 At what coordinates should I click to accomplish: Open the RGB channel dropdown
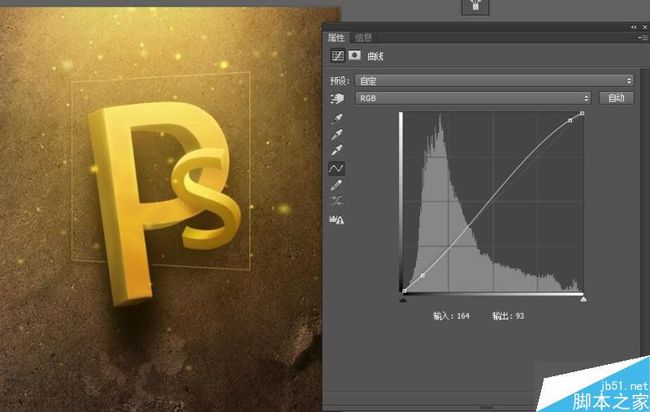click(473, 98)
